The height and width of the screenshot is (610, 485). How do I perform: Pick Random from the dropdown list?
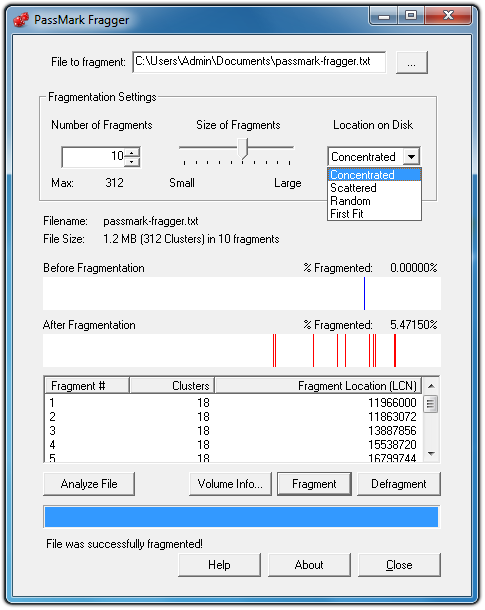click(x=374, y=201)
